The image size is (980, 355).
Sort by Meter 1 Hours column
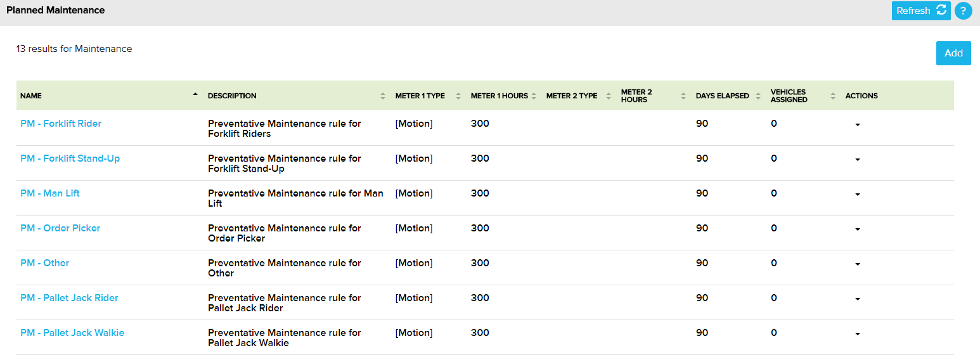click(x=534, y=96)
